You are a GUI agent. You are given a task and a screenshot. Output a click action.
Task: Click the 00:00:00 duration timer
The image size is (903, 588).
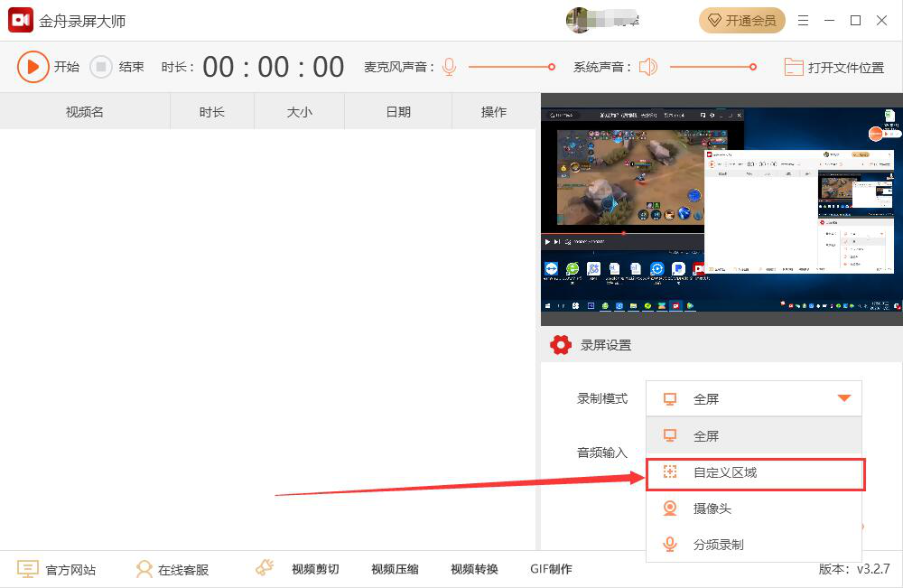click(x=274, y=67)
